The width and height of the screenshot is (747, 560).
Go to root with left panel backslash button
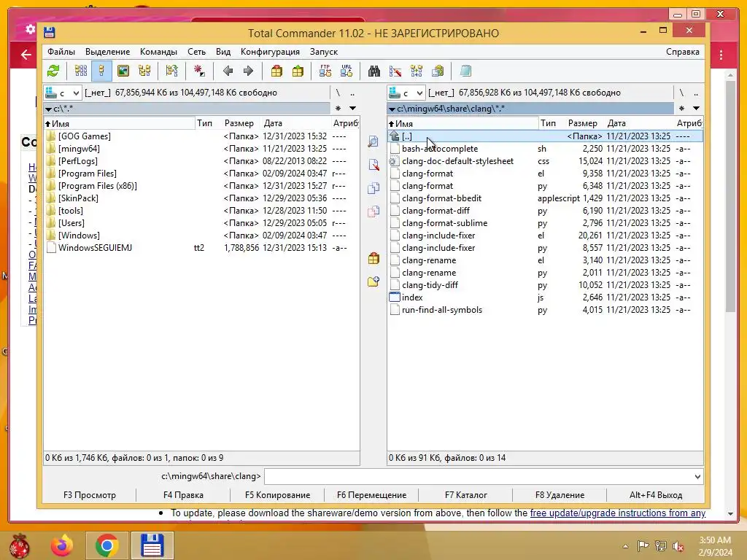click(x=338, y=93)
